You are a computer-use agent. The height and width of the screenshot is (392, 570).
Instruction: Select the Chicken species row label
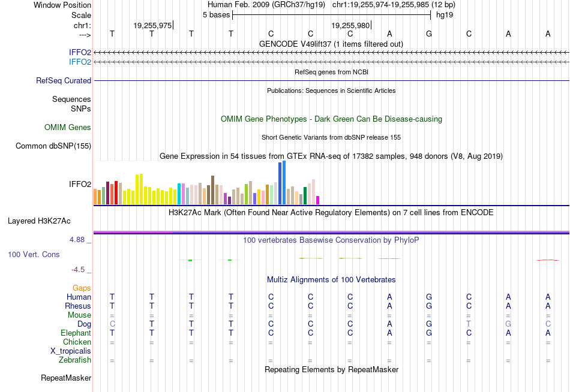[77, 342]
